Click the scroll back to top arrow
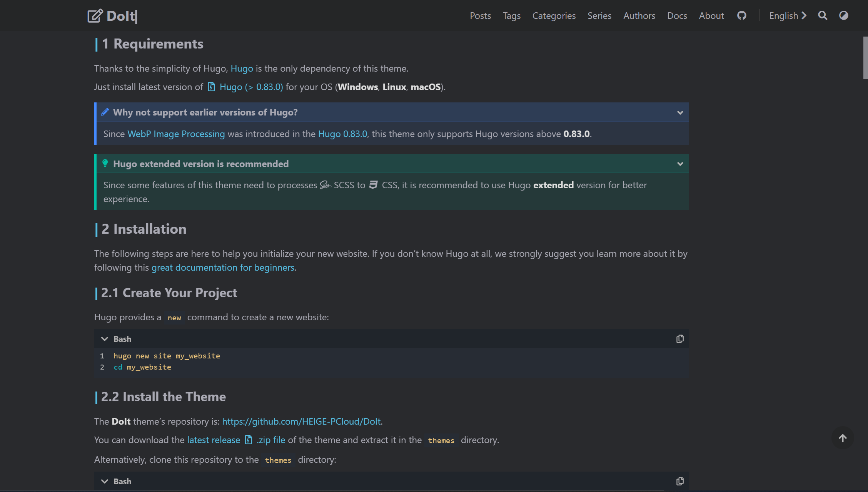The width and height of the screenshot is (868, 492). point(843,438)
